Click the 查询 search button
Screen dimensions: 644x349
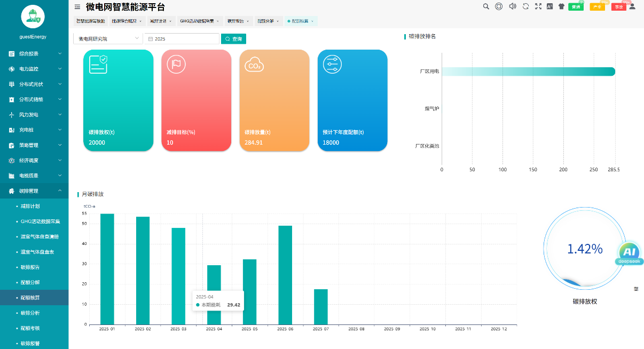click(x=234, y=39)
